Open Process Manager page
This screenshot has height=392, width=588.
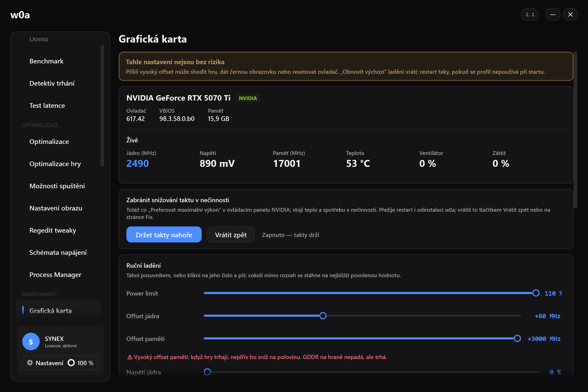point(55,275)
